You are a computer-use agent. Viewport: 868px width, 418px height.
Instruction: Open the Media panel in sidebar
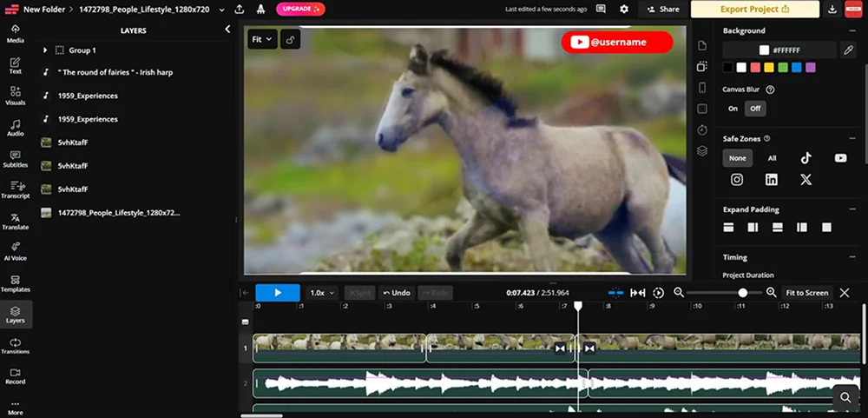[x=15, y=33]
